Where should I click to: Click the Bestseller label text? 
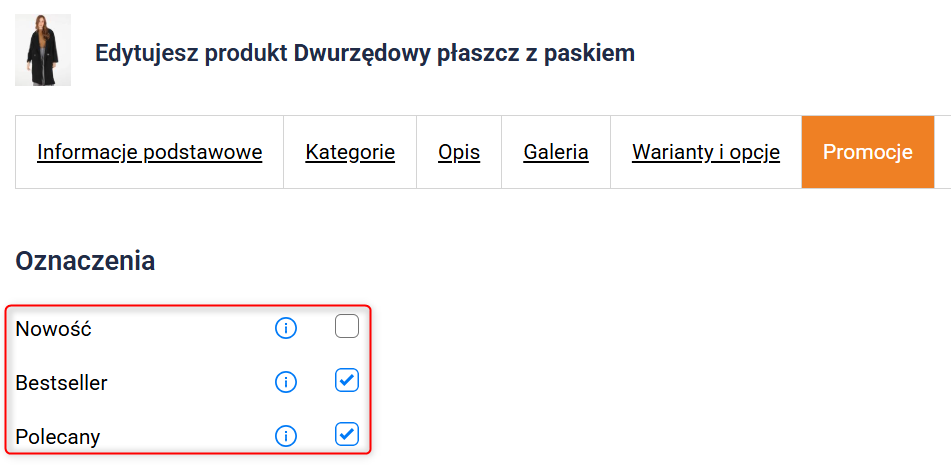(61, 382)
